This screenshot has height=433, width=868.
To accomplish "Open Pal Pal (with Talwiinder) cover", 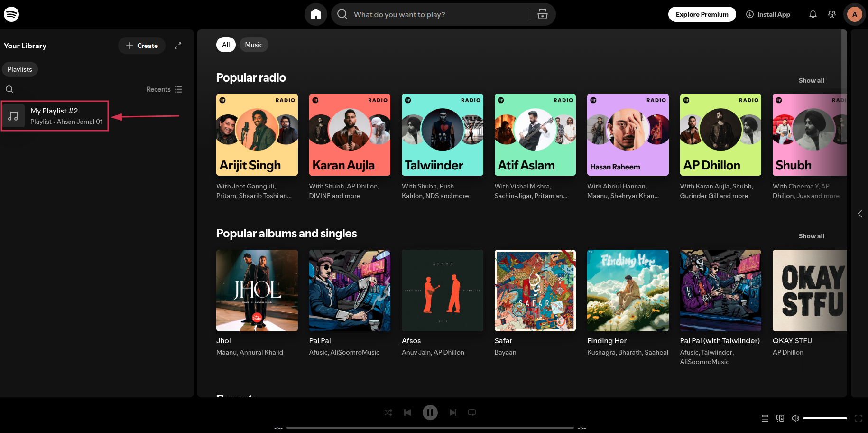I will point(720,291).
